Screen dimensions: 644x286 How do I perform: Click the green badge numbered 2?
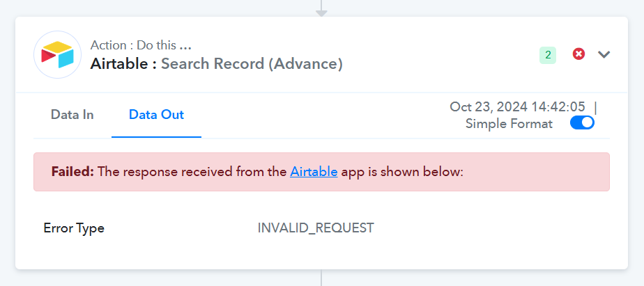(x=548, y=55)
